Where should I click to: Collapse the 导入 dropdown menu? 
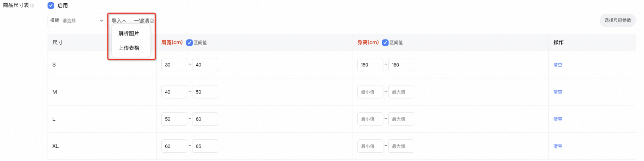tap(119, 21)
